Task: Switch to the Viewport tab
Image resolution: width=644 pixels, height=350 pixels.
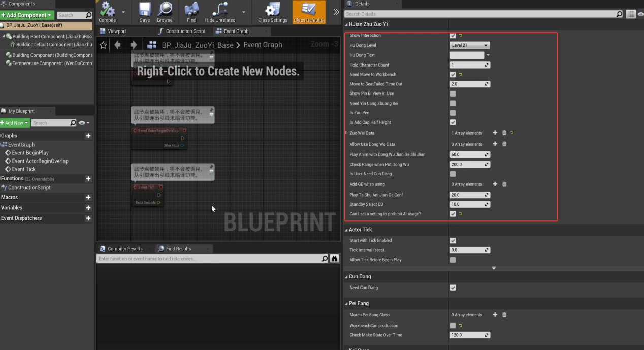Action: tap(117, 31)
